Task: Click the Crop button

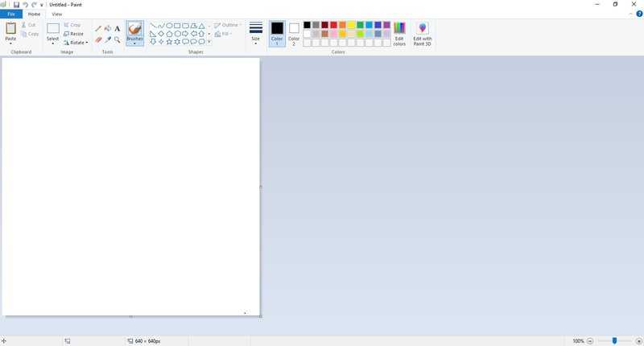Action: coord(72,25)
